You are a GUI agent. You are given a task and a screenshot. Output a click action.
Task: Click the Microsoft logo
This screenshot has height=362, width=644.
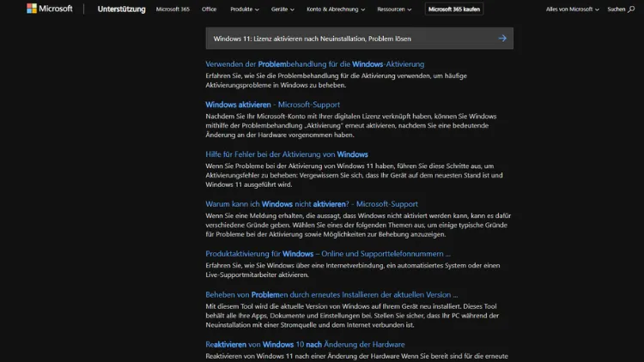point(50,9)
